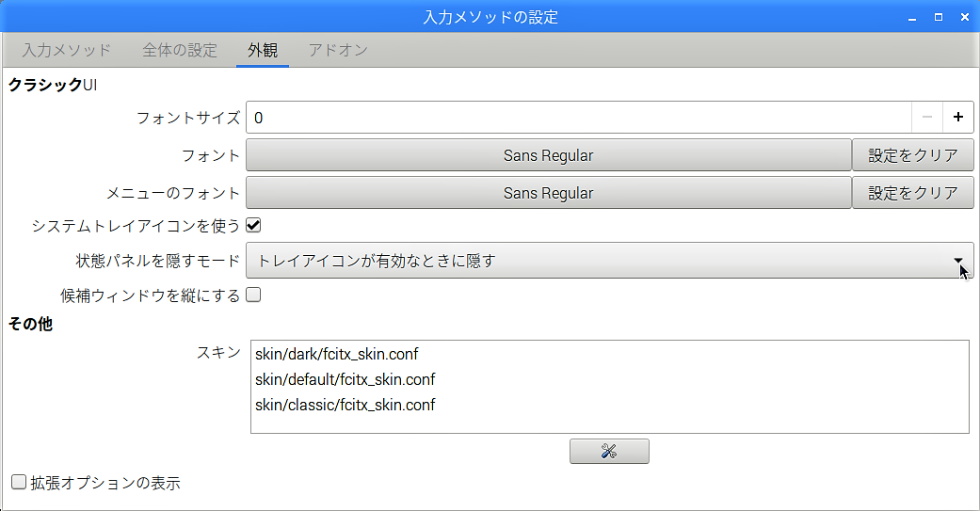Expand the 状態パネルを隠すモード dropdown
980x511 pixels.
coord(609,261)
